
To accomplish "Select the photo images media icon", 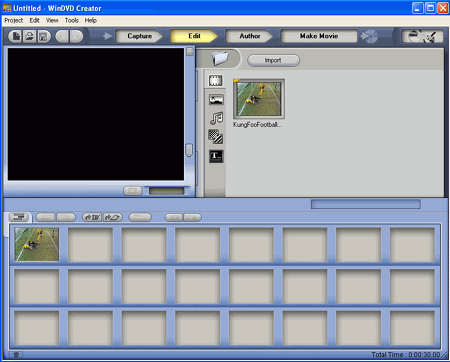I will pyautogui.click(x=216, y=99).
